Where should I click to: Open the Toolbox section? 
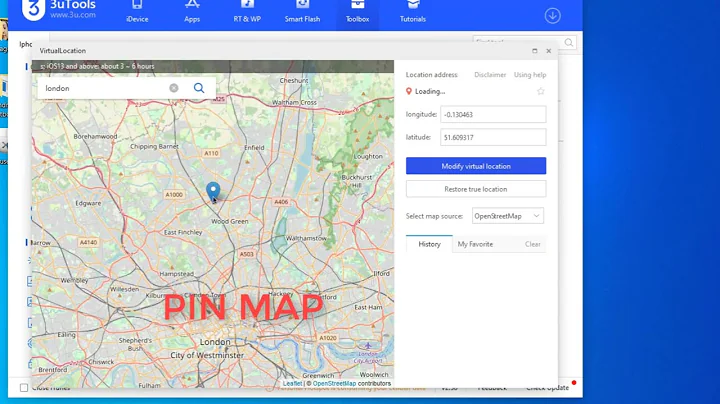(x=357, y=13)
